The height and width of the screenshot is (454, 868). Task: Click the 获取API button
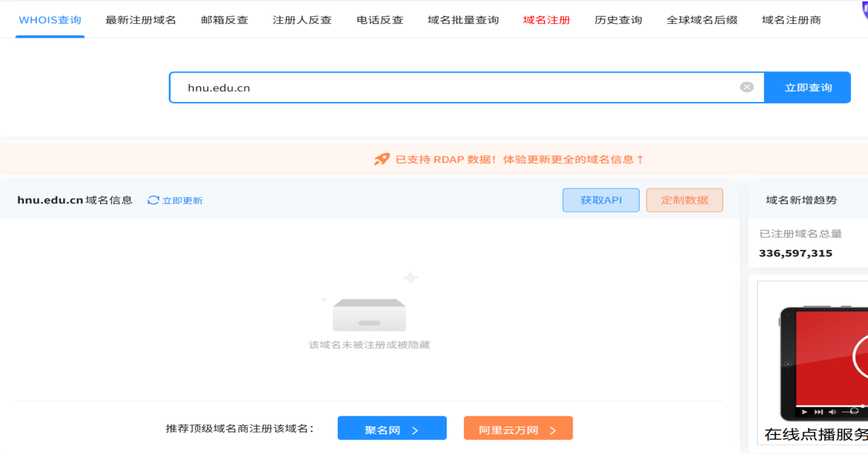[600, 200]
